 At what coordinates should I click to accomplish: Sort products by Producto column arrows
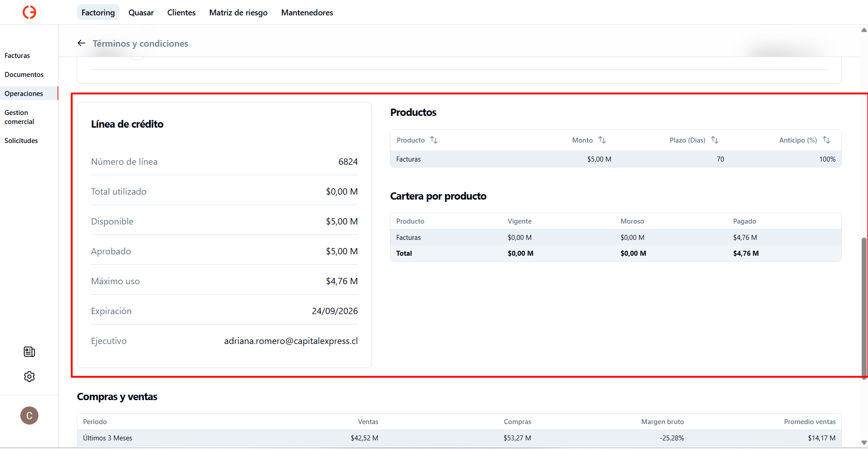coord(434,140)
